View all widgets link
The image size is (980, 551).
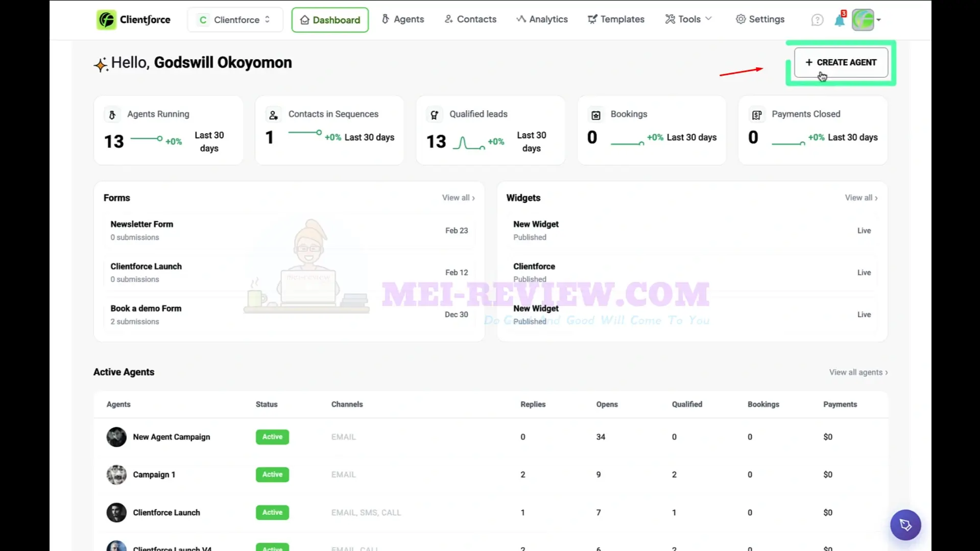pos(861,198)
